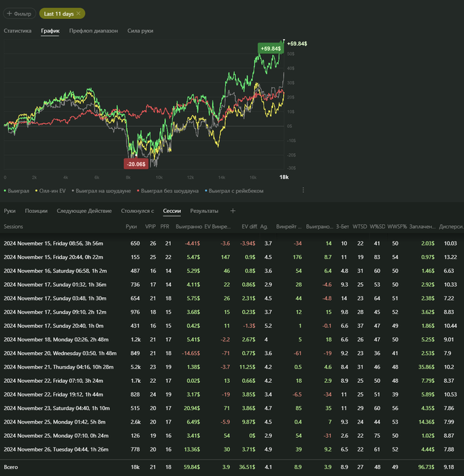Open the Столкнулся с tab
This screenshot has width=464, height=476.
pyautogui.click(x=137, y=211)
